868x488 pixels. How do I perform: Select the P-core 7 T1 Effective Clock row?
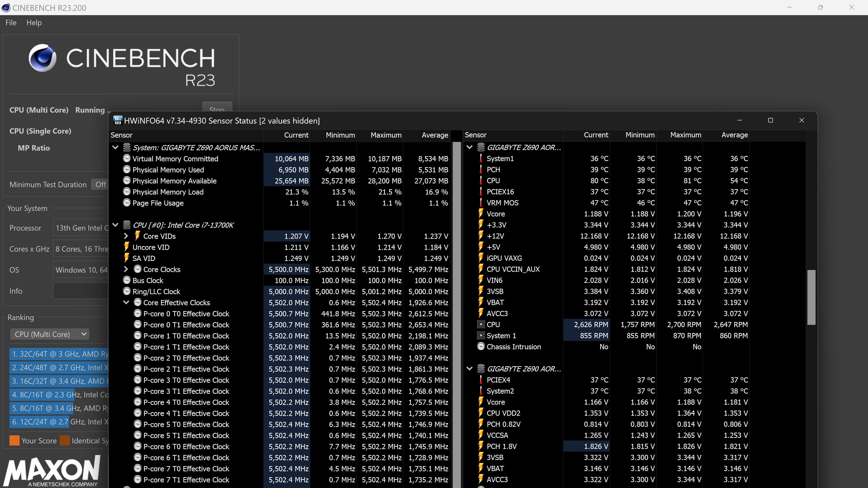(280, 480)
